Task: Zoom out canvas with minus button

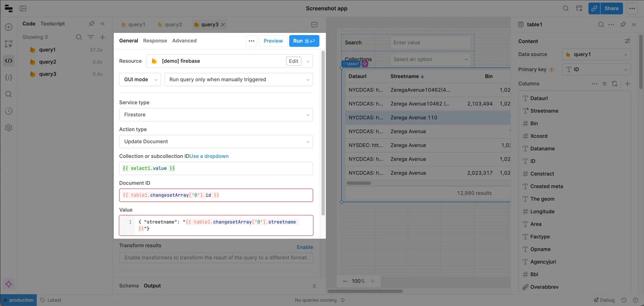Action: pyautogui.click(x=345, y=281)
